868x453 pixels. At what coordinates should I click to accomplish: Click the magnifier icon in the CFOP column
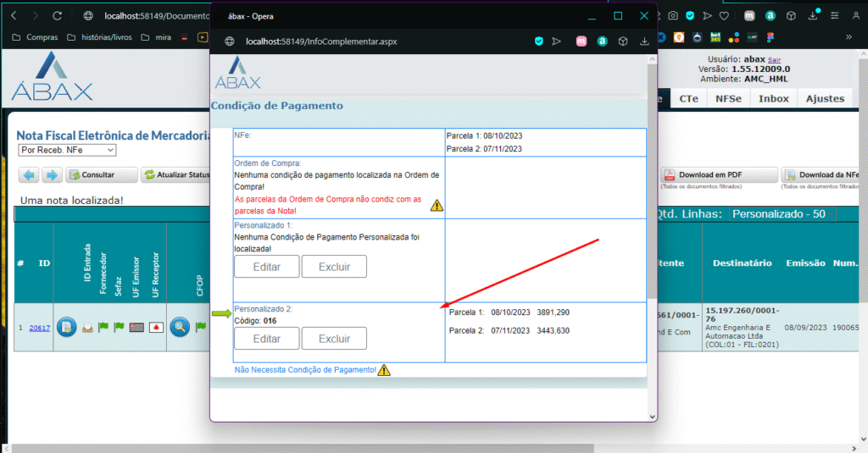pos(180,327)
